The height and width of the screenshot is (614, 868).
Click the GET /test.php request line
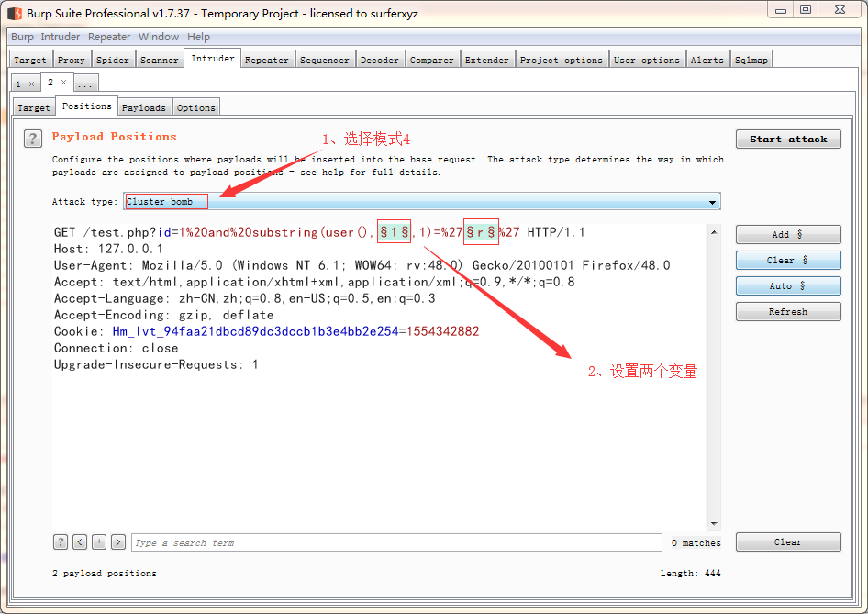point(319,232)
